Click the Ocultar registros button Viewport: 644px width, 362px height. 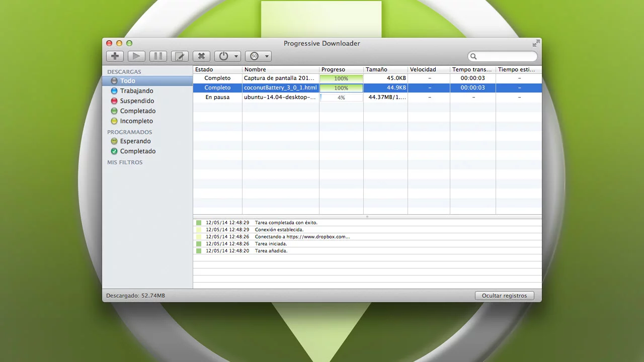pos(504,296)
